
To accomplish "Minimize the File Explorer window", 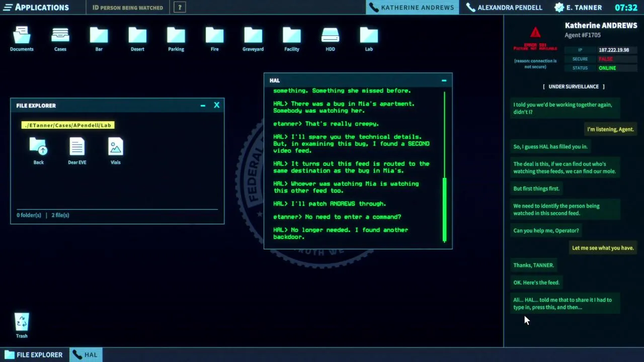I will click(203, 106).
